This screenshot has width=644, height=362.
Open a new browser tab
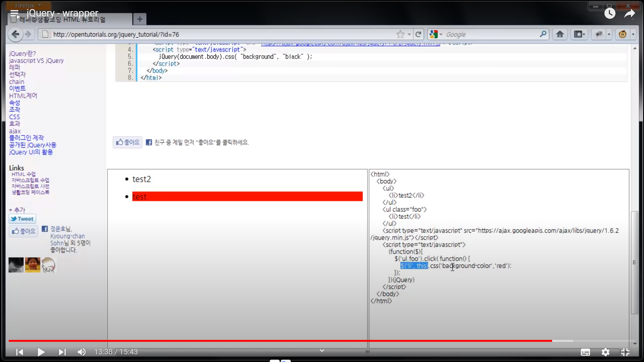[140, 19]
